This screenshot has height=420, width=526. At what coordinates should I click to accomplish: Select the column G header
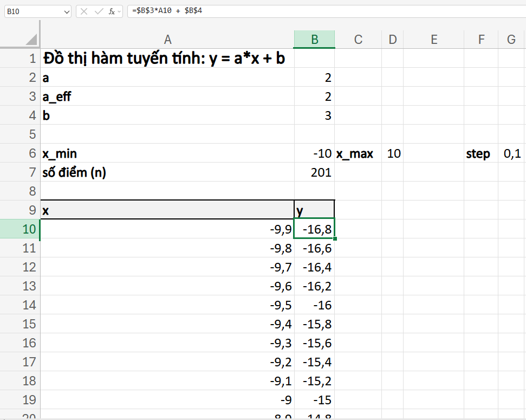coord(511,39)
